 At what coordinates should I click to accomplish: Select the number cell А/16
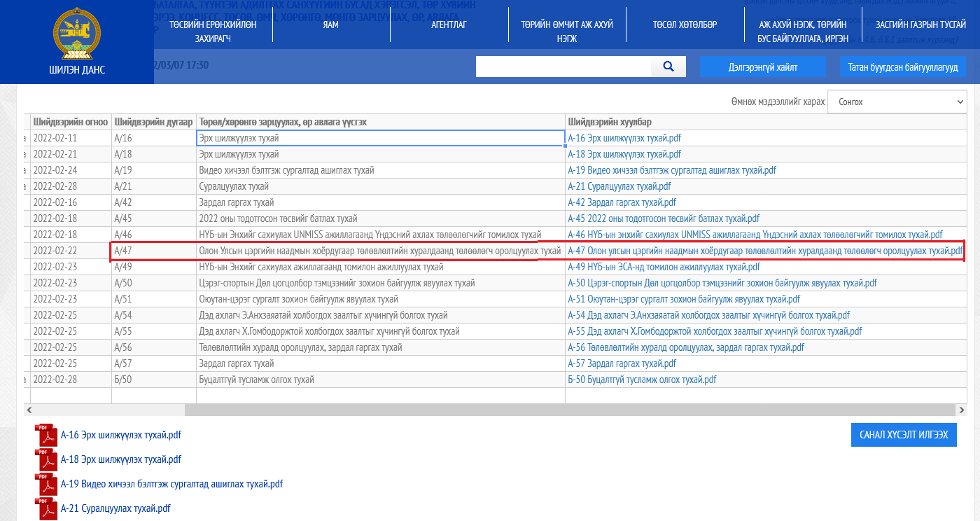coord(154,138)
